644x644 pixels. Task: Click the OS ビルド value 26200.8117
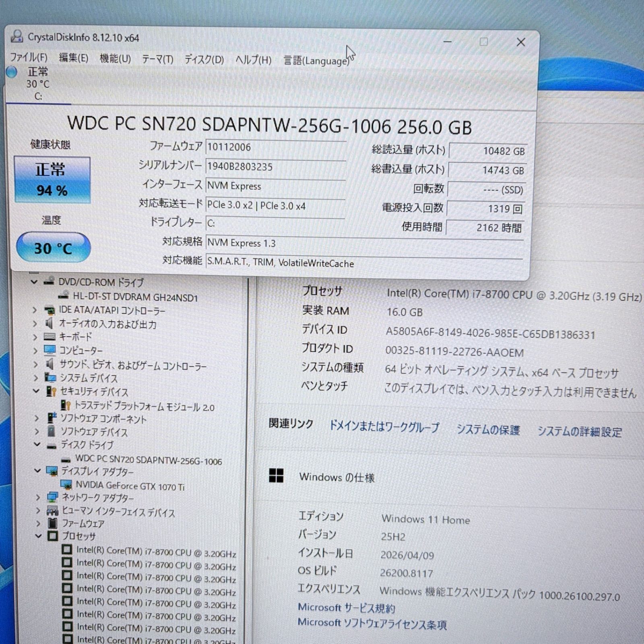click(x=407, y=572)
